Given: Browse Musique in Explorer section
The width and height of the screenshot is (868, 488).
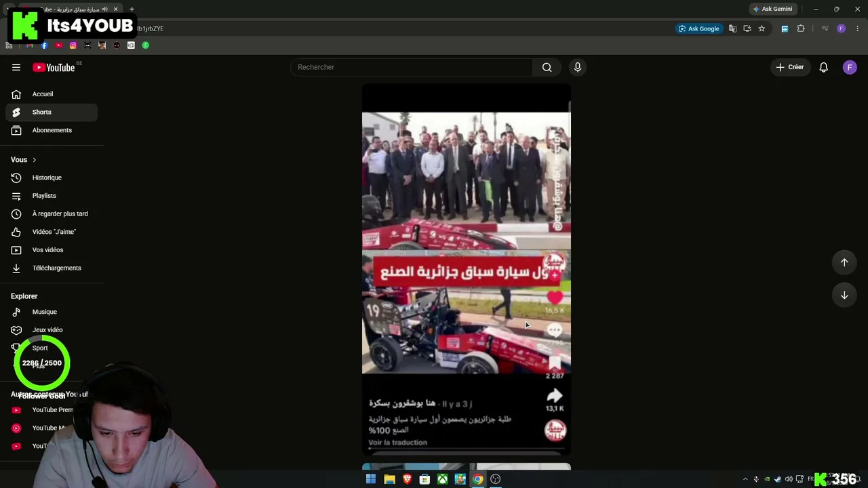Looking at the screenshot, I should click(x=52, y=312).
